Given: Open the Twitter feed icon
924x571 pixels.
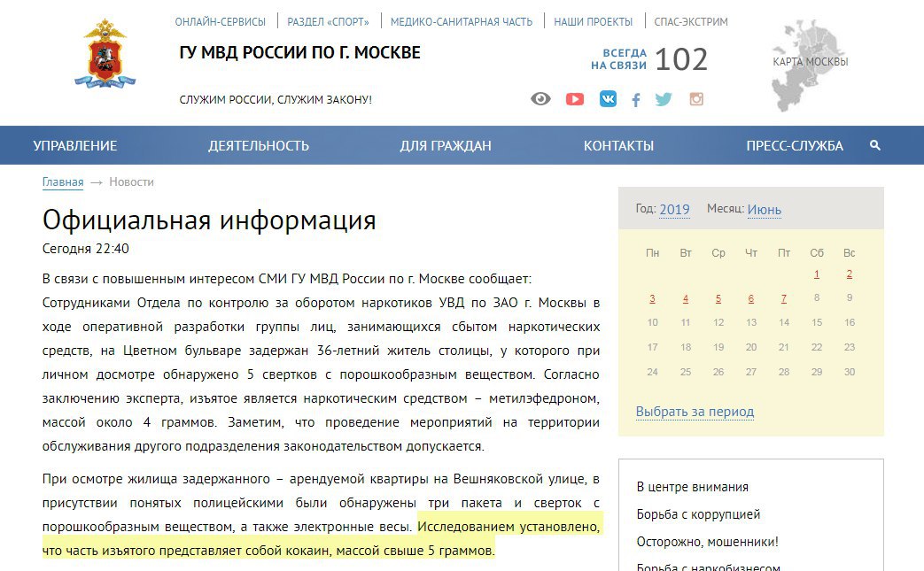Looking at the screenshot, I should click(664, 99).
